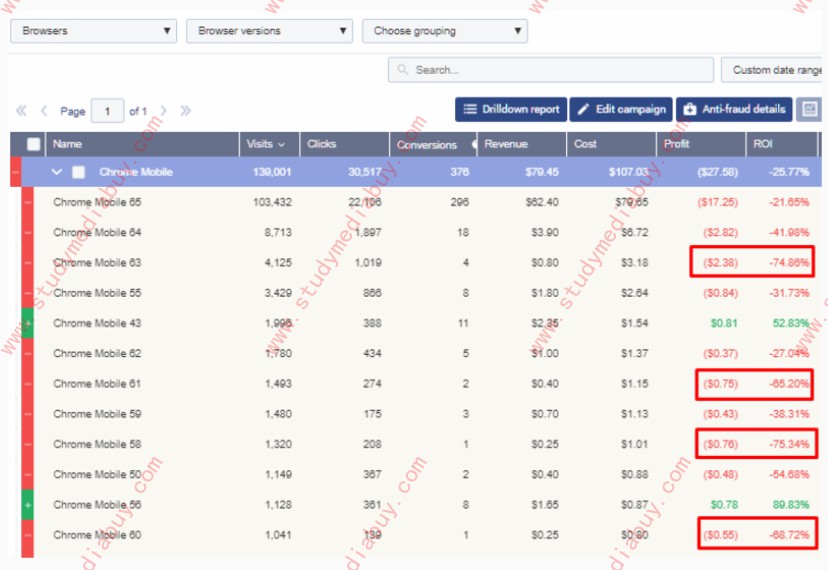The height and width of the screenshot is (570, 828).
Task: Click the -41.98% ROI value
Action: [x=789, y=232]
